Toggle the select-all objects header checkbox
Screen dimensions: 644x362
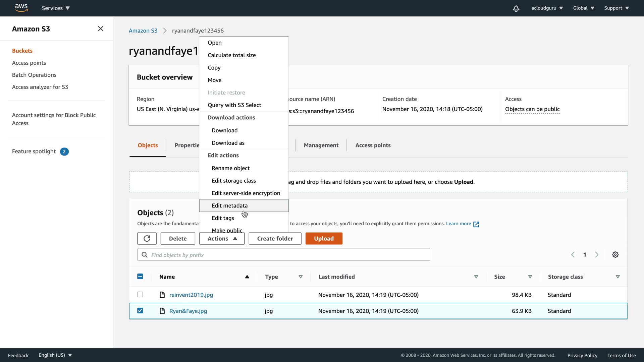click(140, 277)
